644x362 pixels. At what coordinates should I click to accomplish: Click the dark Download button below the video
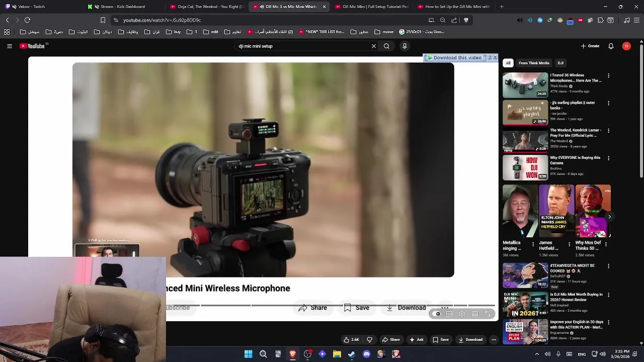(x=470, y=340)
